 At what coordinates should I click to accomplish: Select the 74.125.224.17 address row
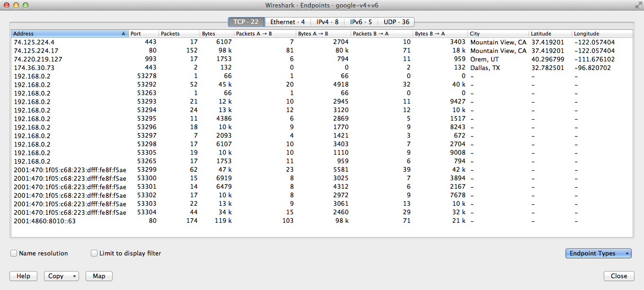click(x=322, y=51)
